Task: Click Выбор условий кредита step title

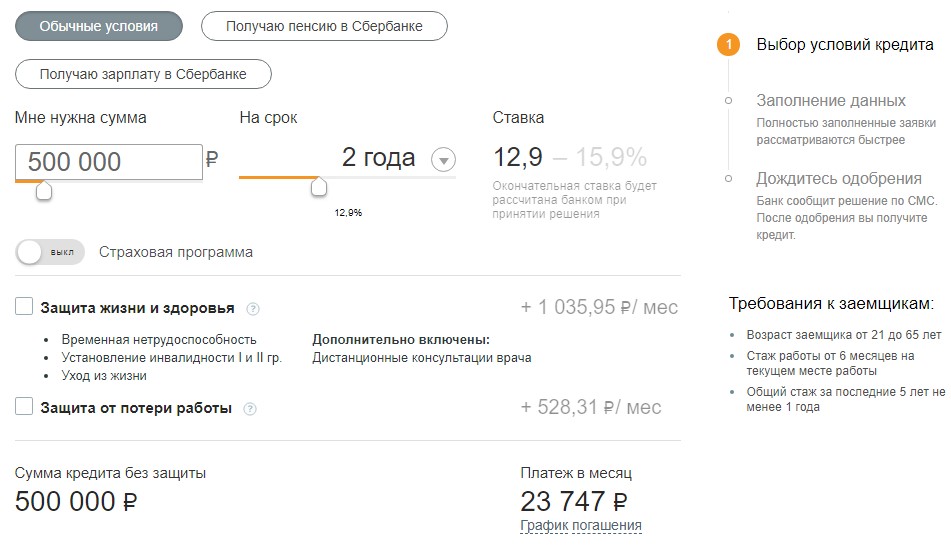Action: point(845,45)
